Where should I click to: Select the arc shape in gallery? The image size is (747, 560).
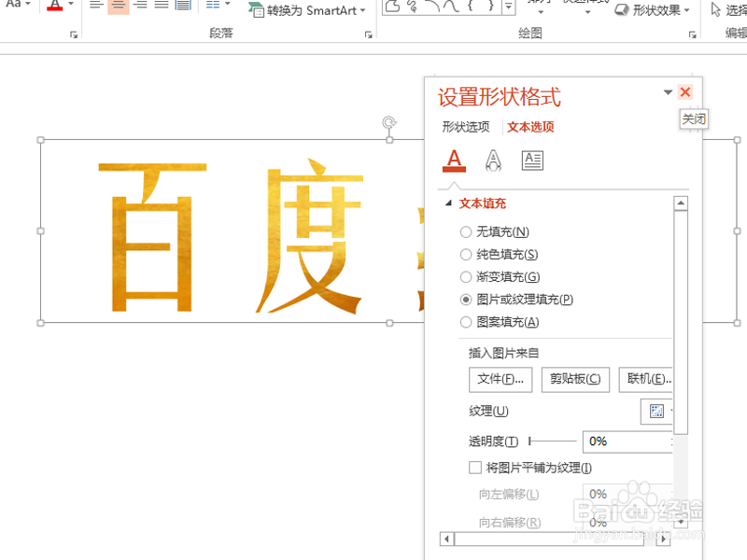click(432, 6)
